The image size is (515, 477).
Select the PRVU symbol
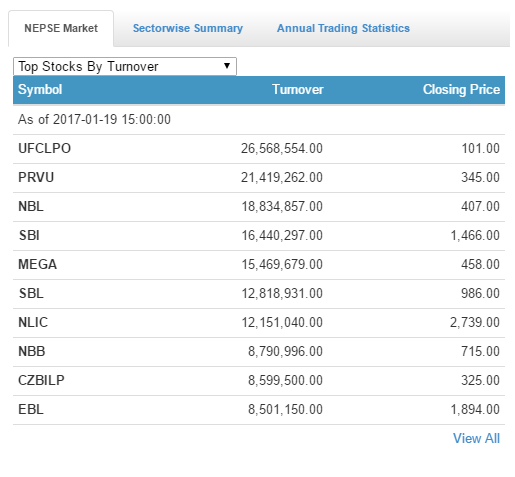(36, 177)
